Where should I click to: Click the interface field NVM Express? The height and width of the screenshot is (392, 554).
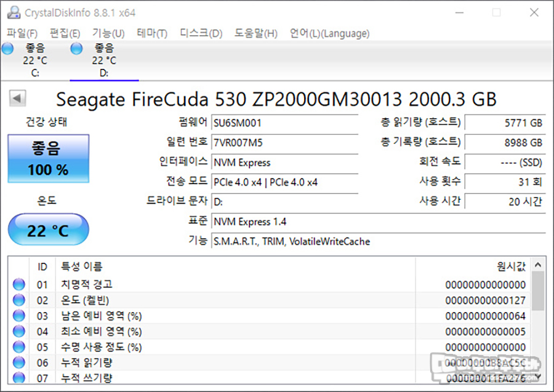click(285, 163)
